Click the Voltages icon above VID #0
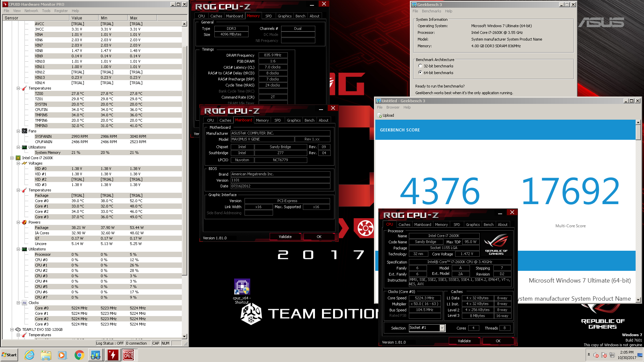The image size is (644, 362). click(24, 163)
